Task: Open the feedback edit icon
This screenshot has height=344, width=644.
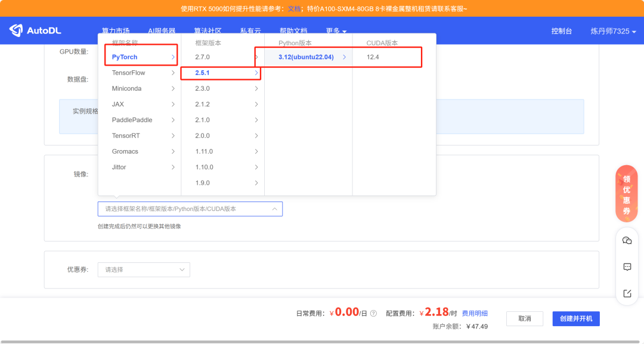Action: click(627, 293)
